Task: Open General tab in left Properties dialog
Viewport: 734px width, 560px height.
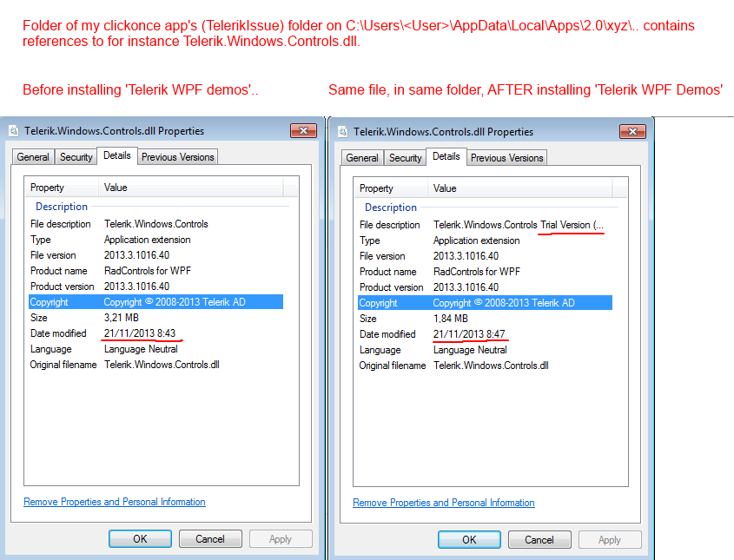Action: 33,157
